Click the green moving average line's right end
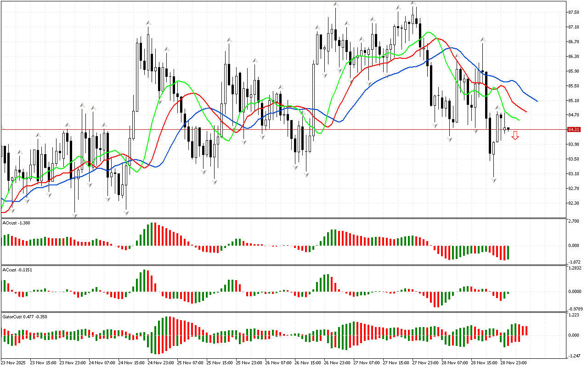This screenshot has width=588, height=368. (518, 120)
